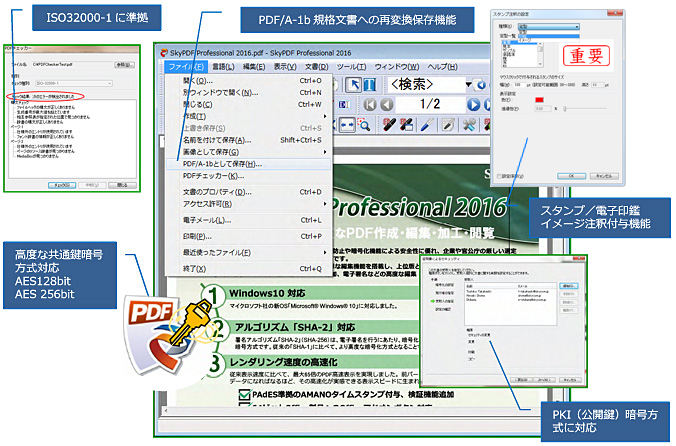The width and height of the screenshot is (676, 446).
Task: Choose 名前を付けて保存(A)... menu entry
Action: 249,140
